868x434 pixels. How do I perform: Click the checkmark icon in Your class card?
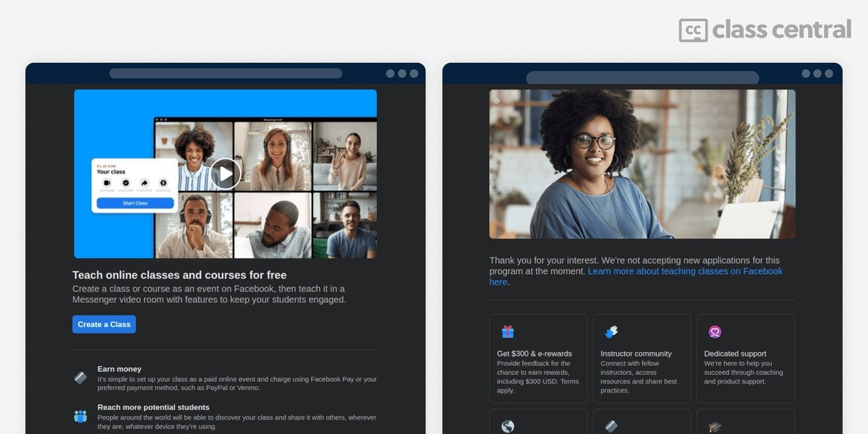point(126,183)
